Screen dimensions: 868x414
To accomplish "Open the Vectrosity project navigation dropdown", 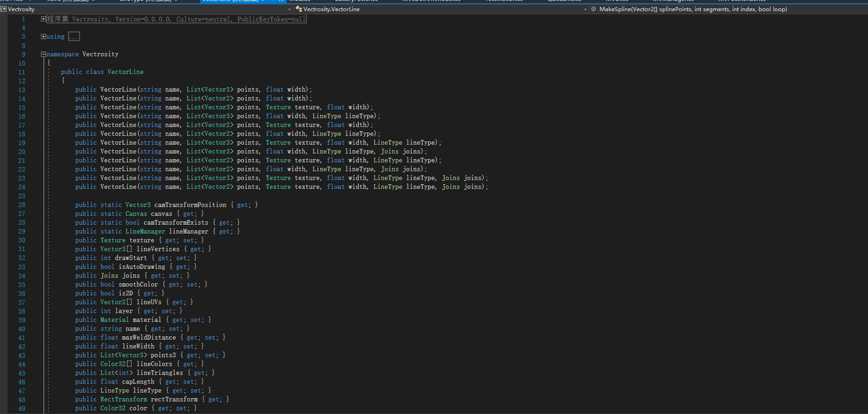I will pos(146,9).
